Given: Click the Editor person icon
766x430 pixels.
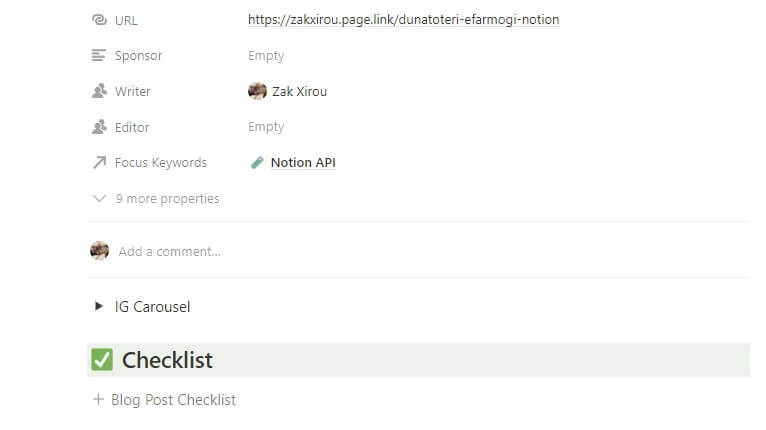Looking at the screenshot, I should tap(99, 128).
